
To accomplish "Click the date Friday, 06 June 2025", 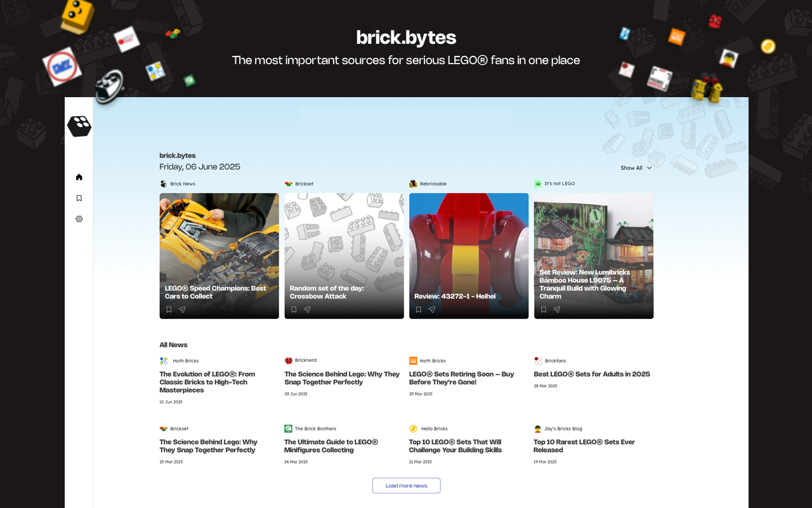I will click(x=200, y=167).
